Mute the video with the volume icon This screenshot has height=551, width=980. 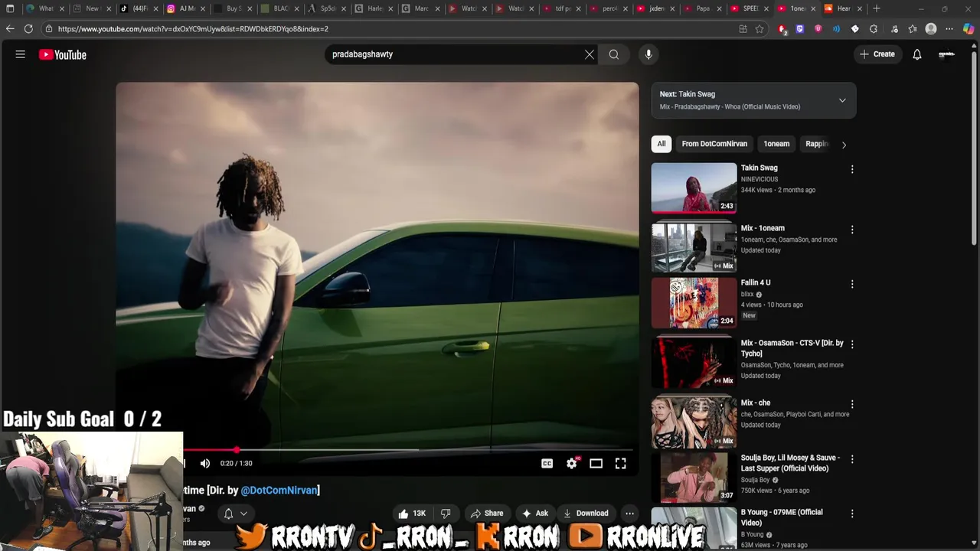(205, 463)
